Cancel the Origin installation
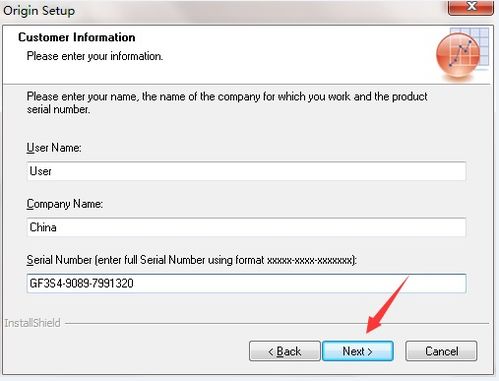Screen dimensions: 499x381 441,351
